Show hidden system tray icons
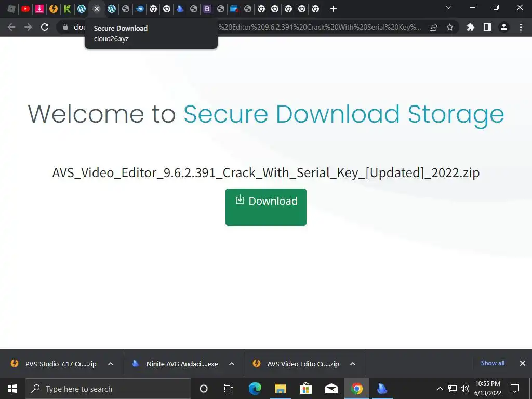532x399 pixels. click(440, 389)
